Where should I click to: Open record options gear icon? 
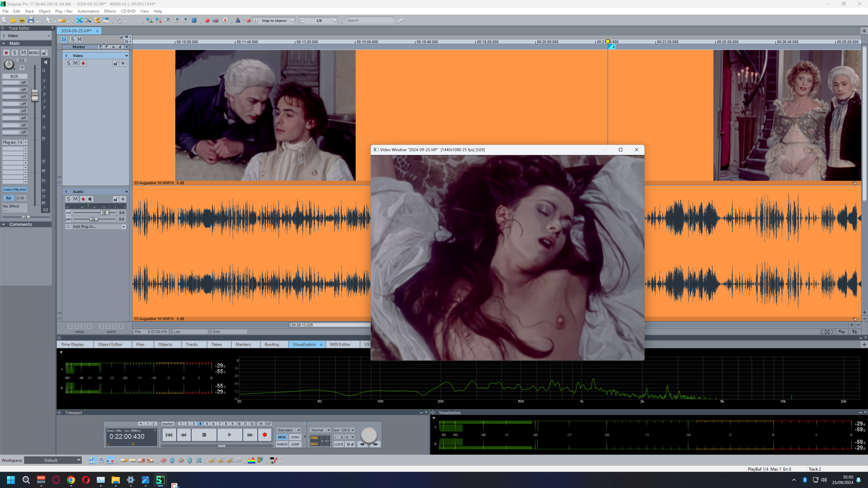tap(225, 20)
